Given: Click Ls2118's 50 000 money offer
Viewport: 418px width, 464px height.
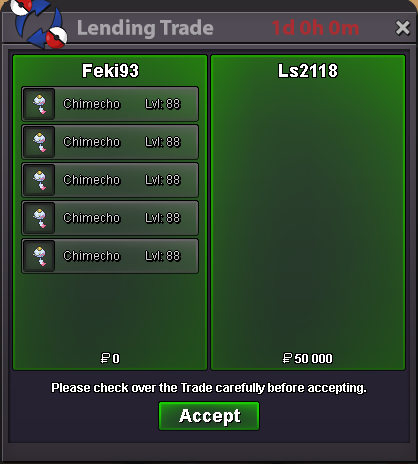Looking at the screenshot, I should click(307, 359).
